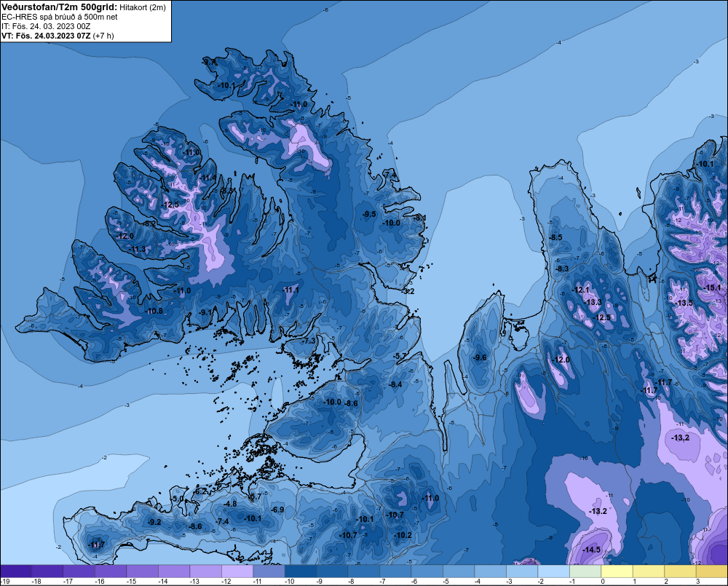728x586 pixels.
Task: Click the '-9.1' temperature value
Action: click(x=206, y=312)
